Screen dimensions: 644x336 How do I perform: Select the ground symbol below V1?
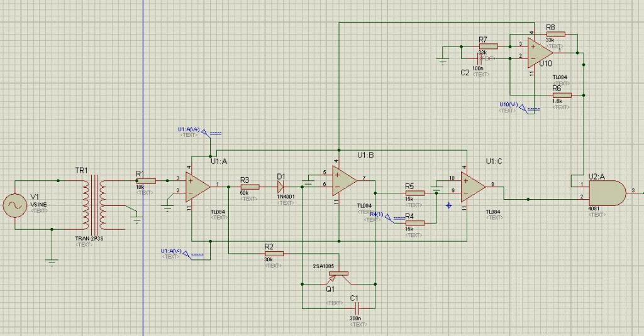point(52,263)
